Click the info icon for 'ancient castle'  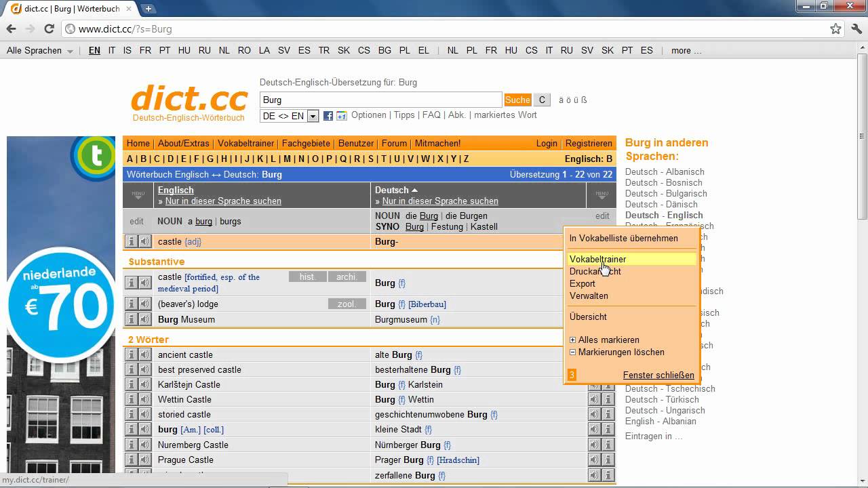(131, 354)
